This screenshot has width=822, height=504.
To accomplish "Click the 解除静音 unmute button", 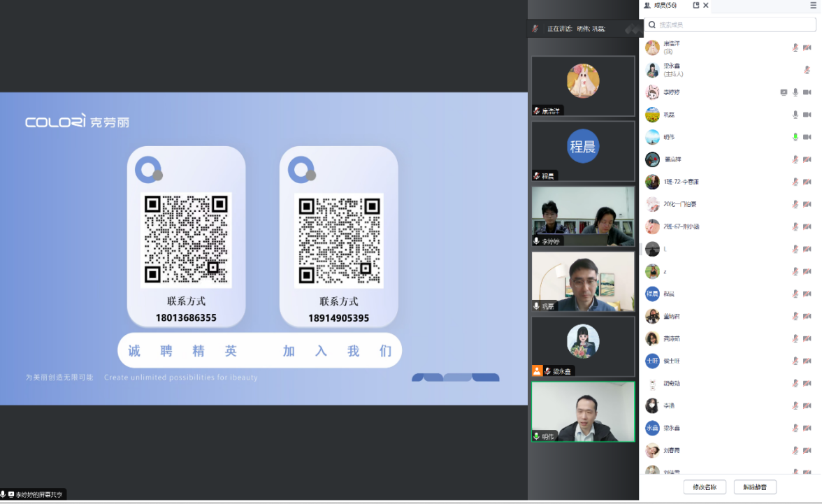I will click(755, 487).
